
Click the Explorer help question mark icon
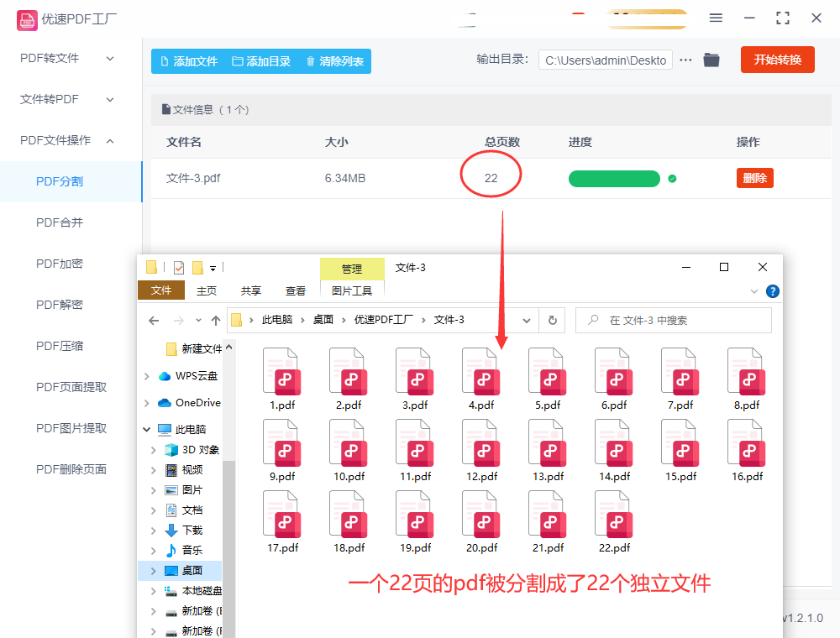(x=773, y=291)
